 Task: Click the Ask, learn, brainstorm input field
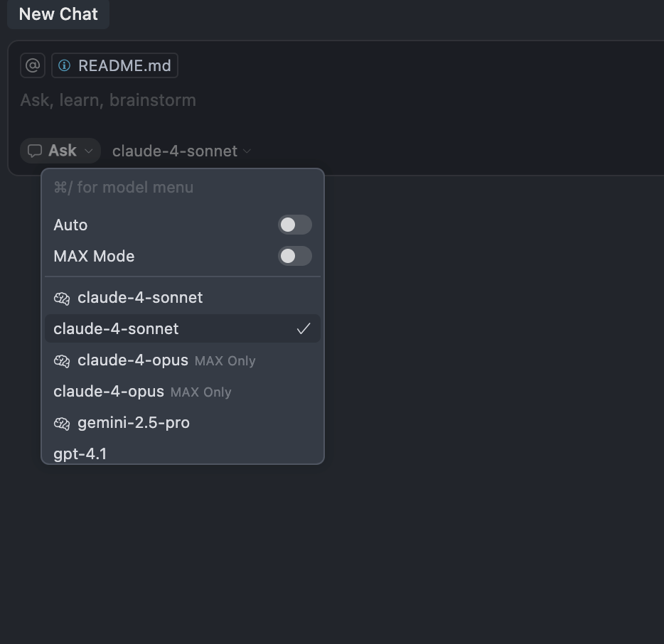[107, 100]
